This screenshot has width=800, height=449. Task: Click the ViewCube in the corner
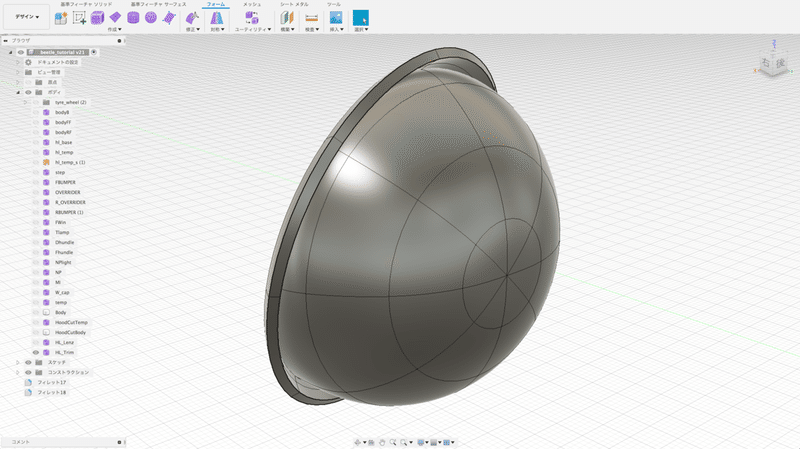(x=773, y=64)
